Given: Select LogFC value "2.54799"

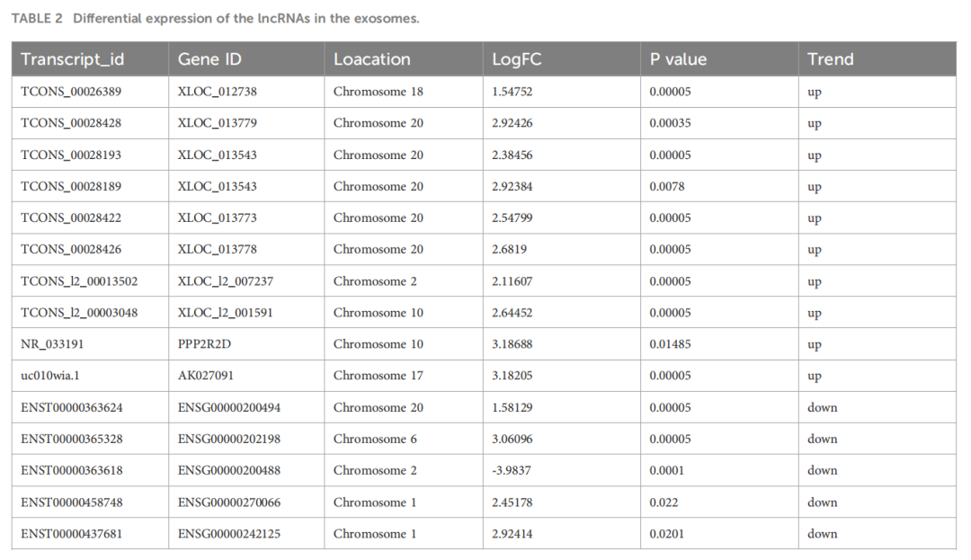Looking at the screenshot, I should point(512,218).
